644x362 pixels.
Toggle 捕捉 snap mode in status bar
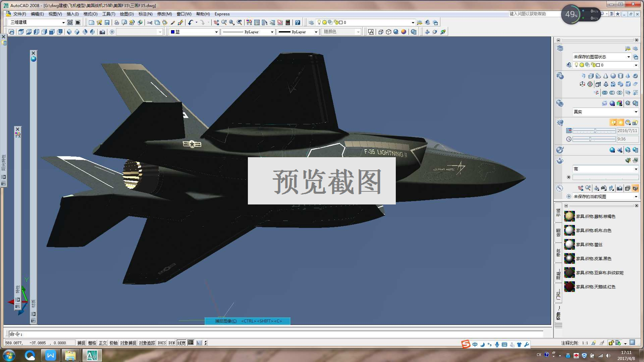tap(82, 343)
